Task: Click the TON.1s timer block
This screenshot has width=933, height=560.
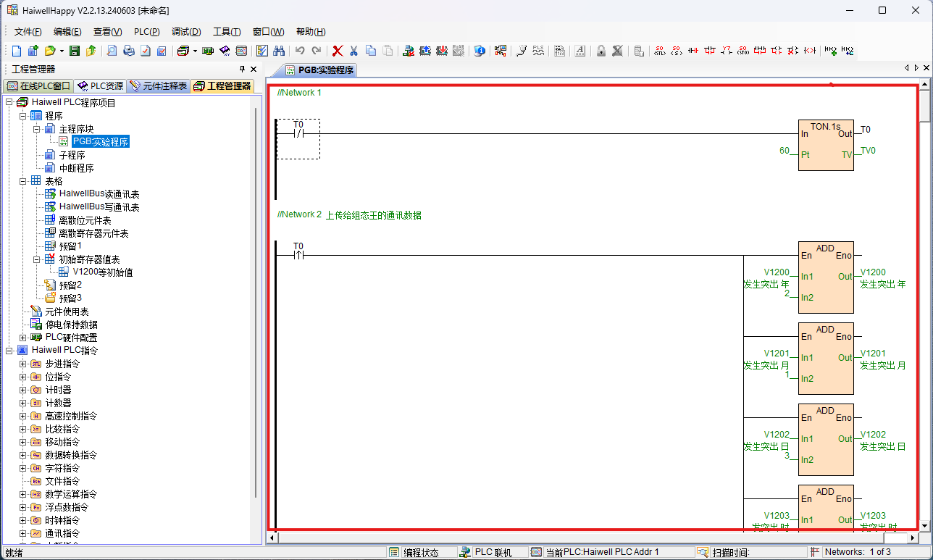Action: (x=826, y=145)
